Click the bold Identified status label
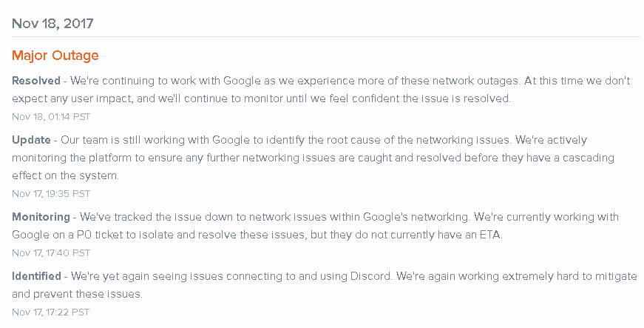Viewport: 644px width, 328px height. [37, 276]
